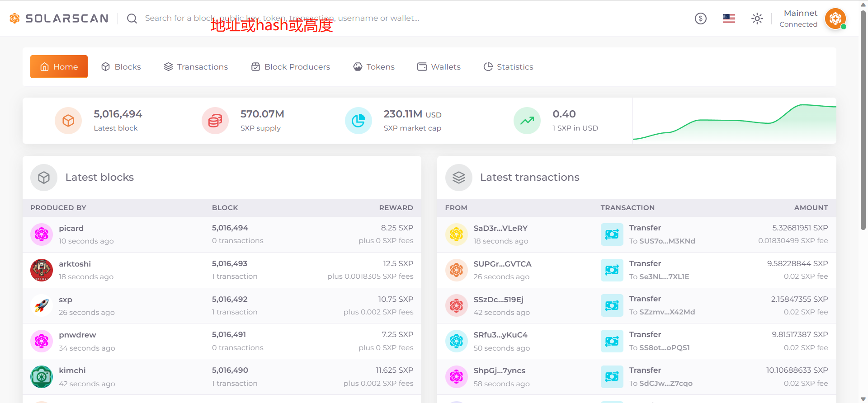Click transfer icon for SdCJw...Z7cqo

(x=612, y=377)
